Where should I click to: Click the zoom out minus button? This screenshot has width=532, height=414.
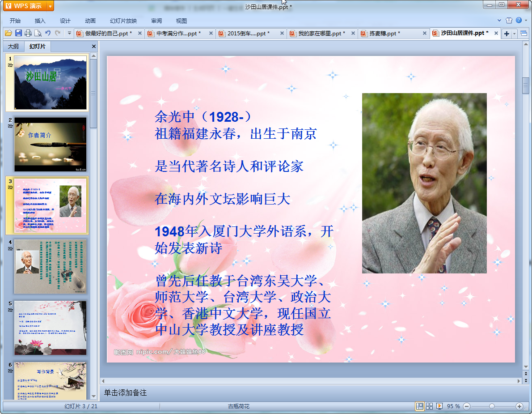(x=467, y=406)
